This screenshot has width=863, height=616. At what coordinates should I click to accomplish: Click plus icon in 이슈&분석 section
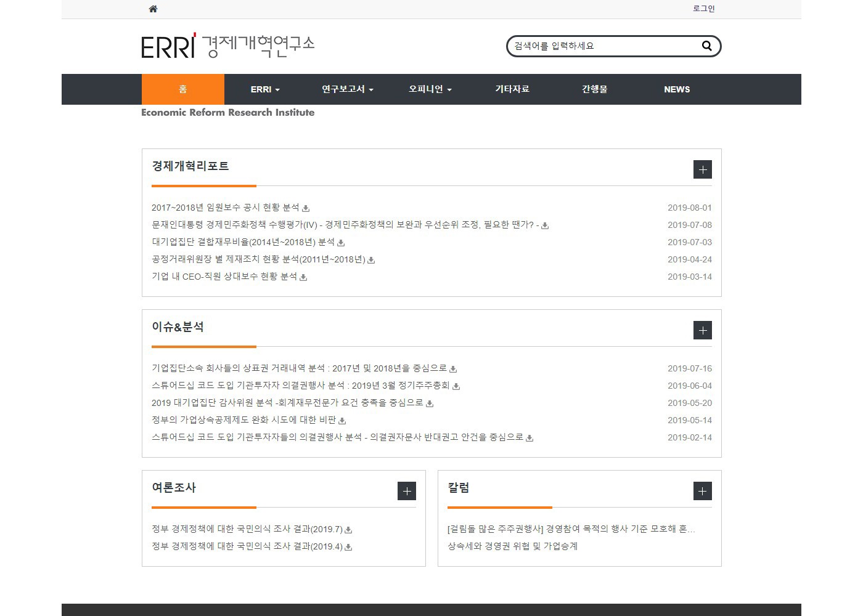tap(702, 330)
